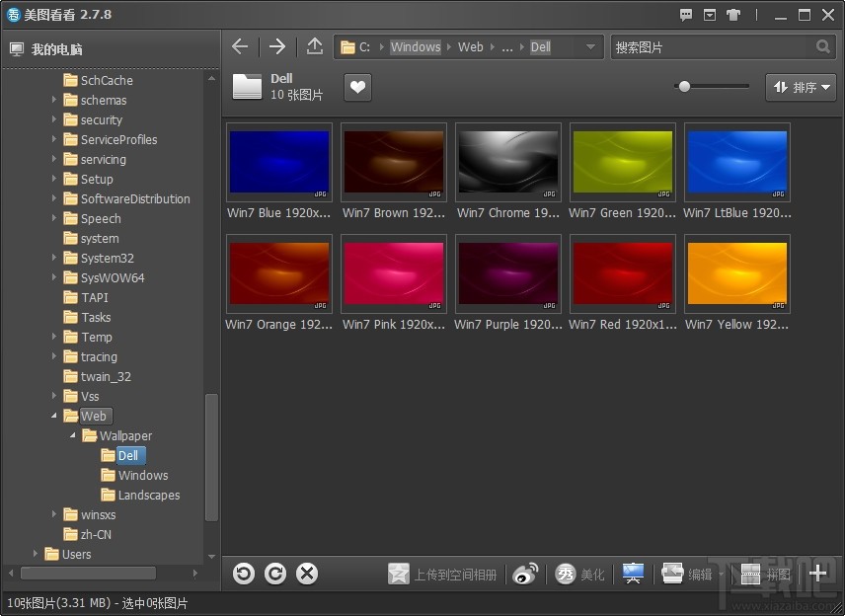Select the Landscapes folder in tree
The height and width of the screenshot is (616, 845).
(x=148, y=495)
